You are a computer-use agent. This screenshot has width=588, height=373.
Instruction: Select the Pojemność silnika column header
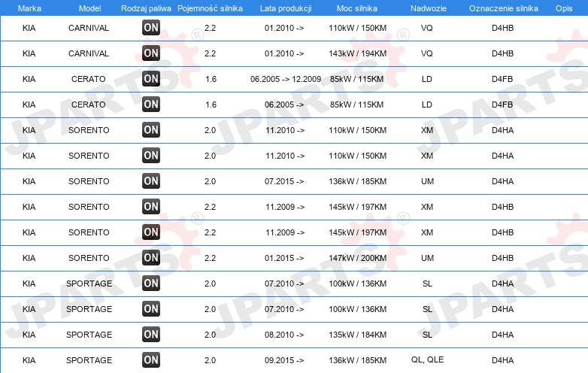tap(210, 8)
